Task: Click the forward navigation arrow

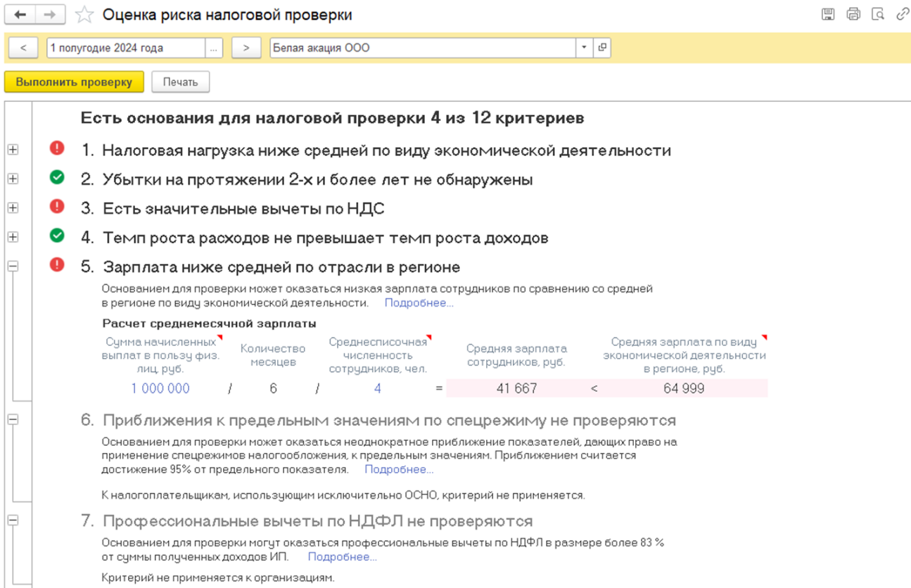Action: tap(49, 15)
